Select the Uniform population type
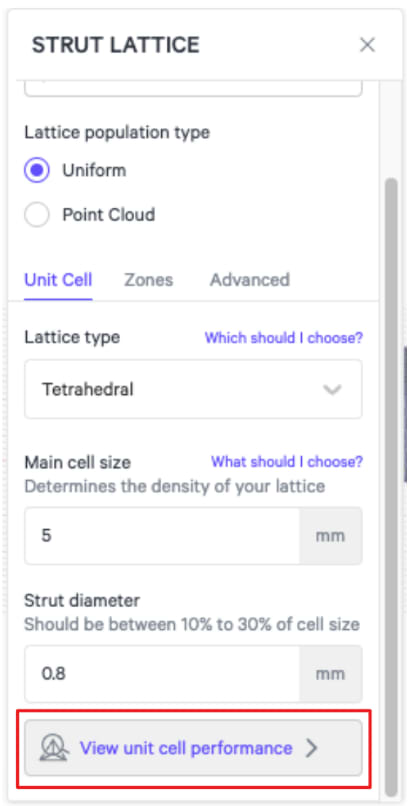Image resolution: width=409 pixels, height=806 pixels. [37, 170]
